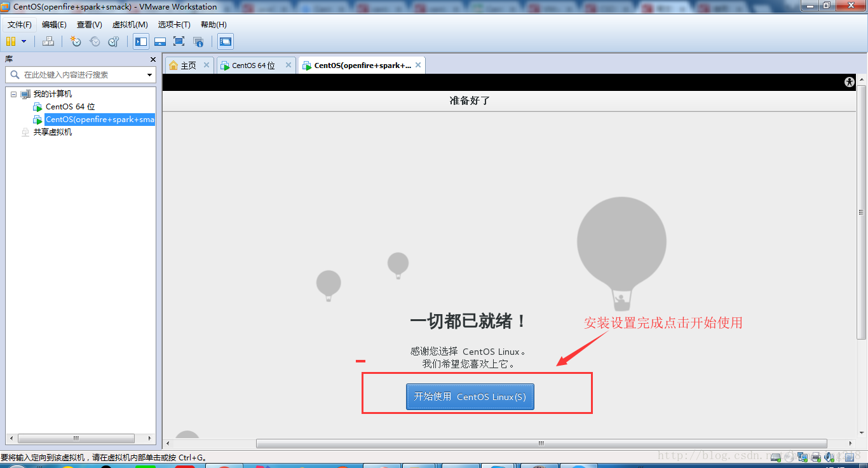Click the library scrollbar left arrow
This screenshot has height=468, width=868.
click(10, 438)
